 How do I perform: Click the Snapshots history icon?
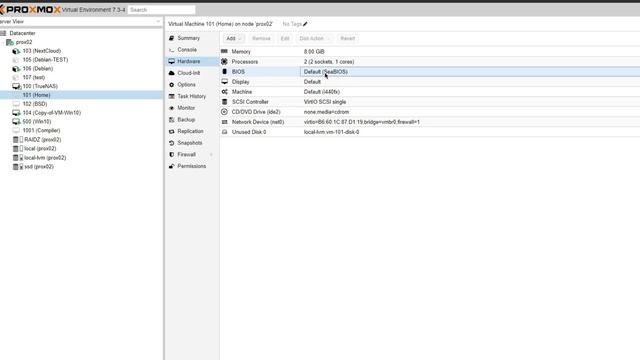[x=171, y=143]
